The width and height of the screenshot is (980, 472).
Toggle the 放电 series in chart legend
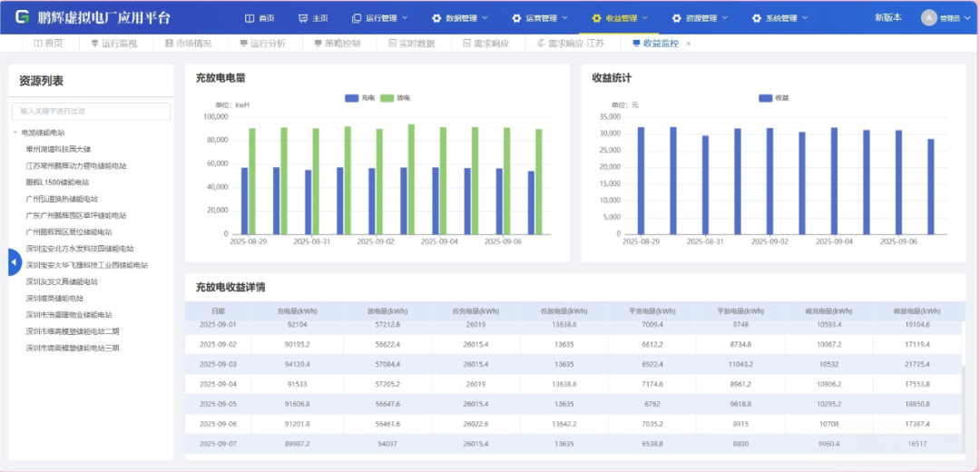point(395,97)
